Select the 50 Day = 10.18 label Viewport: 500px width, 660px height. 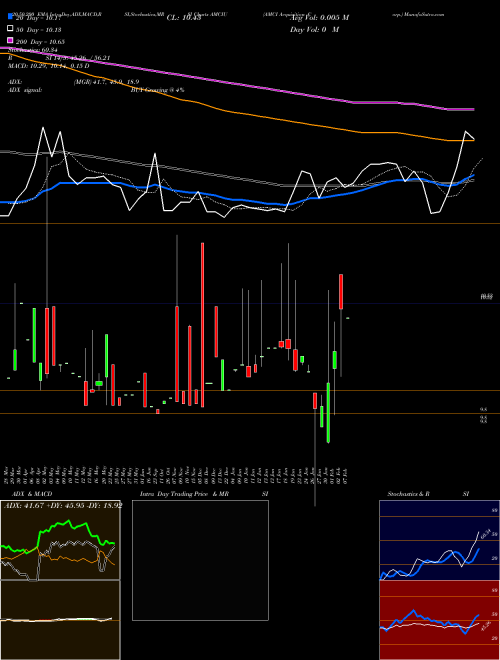click(39, 30)
